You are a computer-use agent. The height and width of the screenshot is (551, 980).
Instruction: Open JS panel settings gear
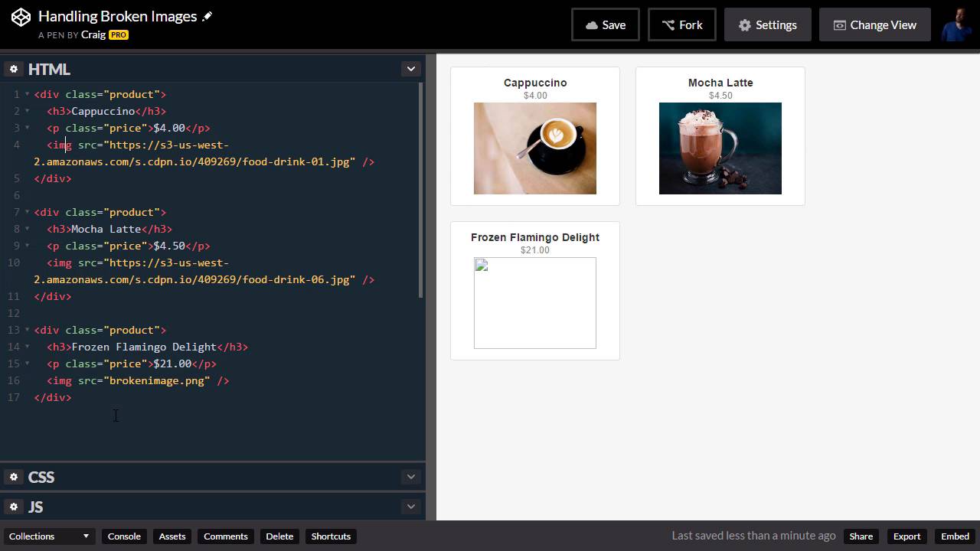click(13, 507)
